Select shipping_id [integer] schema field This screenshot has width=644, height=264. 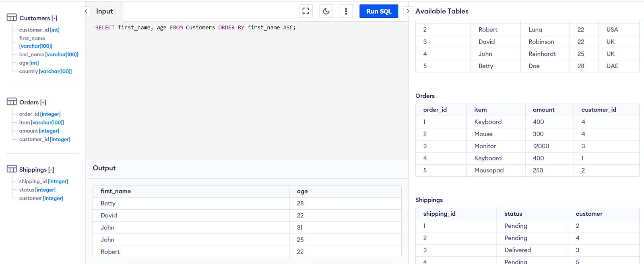coord(44,181)
